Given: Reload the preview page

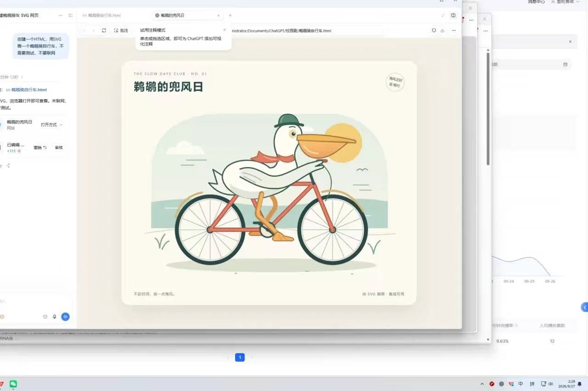Looking at the screenshot, I should coord(104,30).
